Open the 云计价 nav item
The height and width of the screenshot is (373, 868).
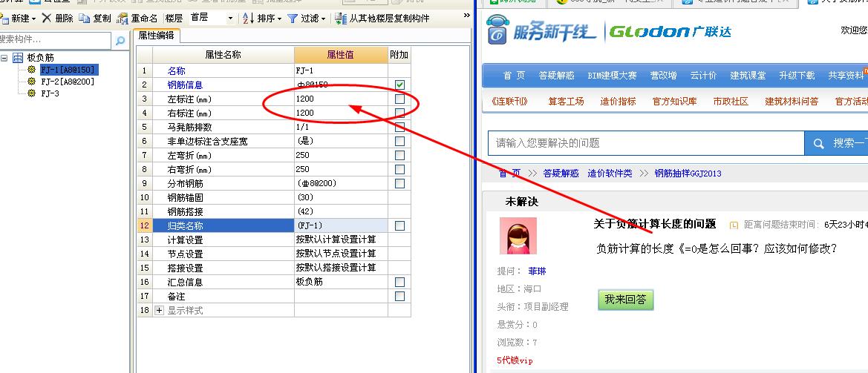pyautogui.click(x=703, y=76)
